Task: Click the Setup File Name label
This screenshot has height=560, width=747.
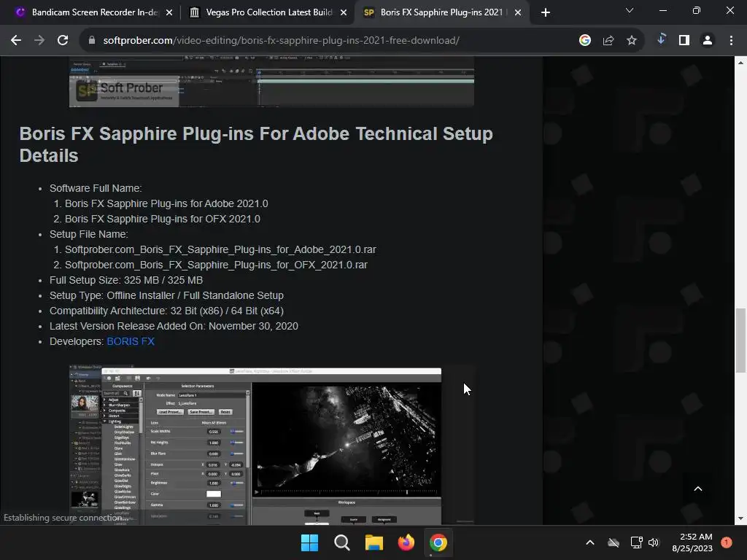Action: pyautogui.click(x=89, y=234)
